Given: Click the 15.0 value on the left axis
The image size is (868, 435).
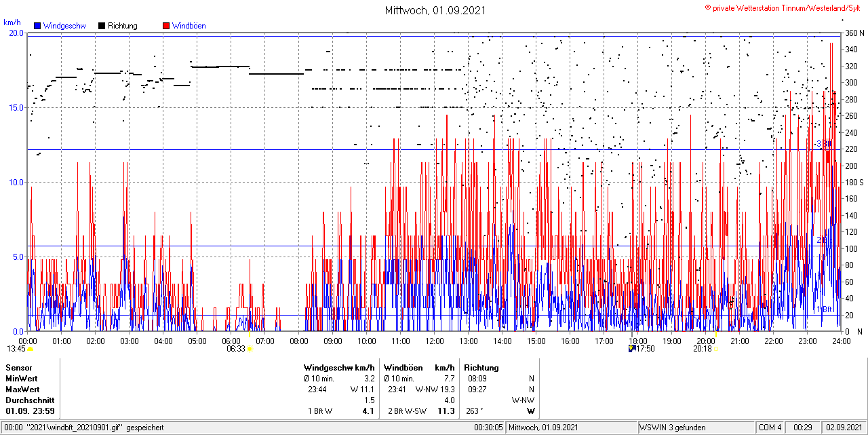Looking at the screenshot, I should [x=16, y=107].
